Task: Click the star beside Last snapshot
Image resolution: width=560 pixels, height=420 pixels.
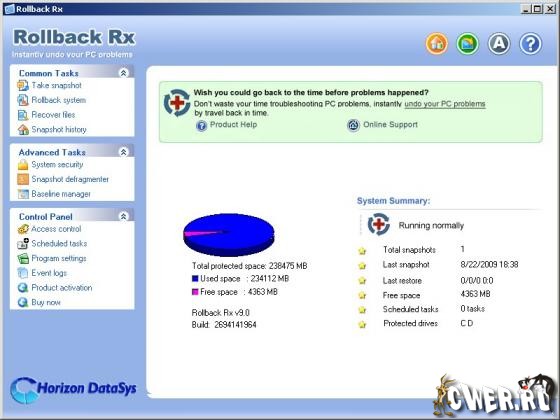Action: (x=362, y=266)
